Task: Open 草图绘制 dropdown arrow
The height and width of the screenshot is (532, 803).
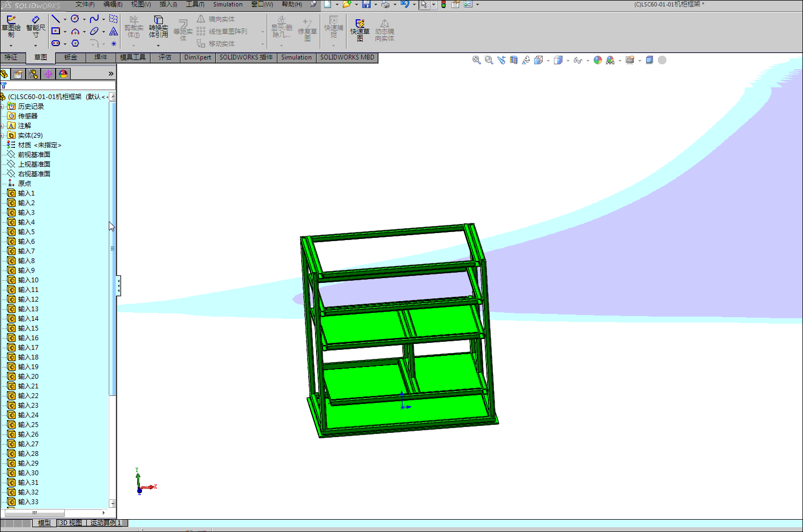Action: [x=11, y=46]
